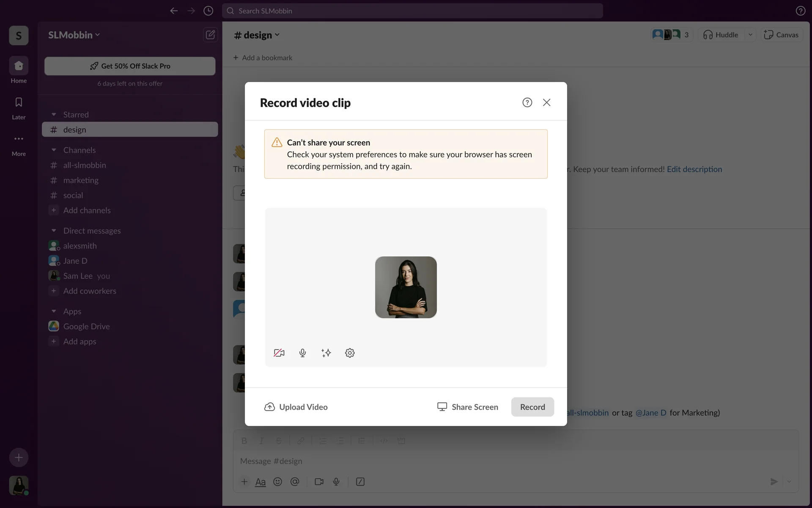Viewport: 812px width, 508px height.
Task: Click the new message compose icon
Action: point(210,35)
